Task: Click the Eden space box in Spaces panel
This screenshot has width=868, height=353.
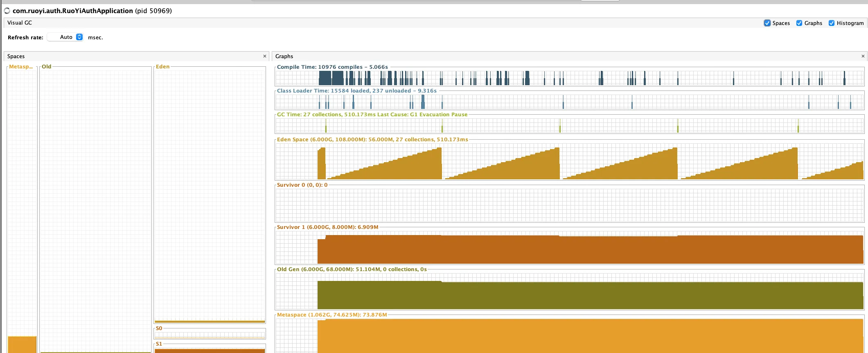Action: [210, 195]
